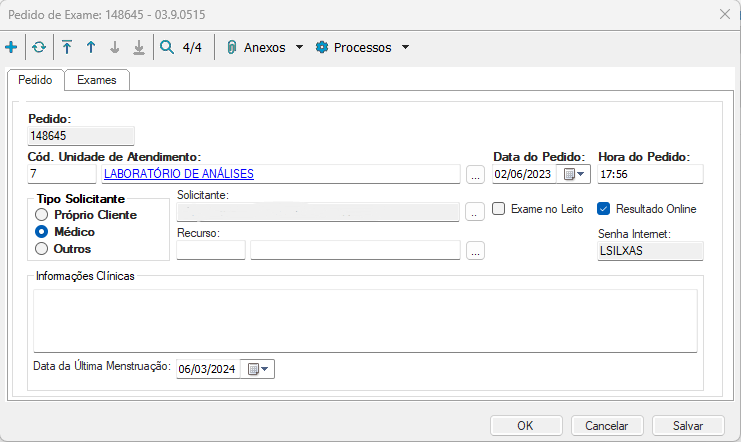Image resolution: width=741 pixels, height=442 pixels.
Task: Click the blue plus add-new icon
Action: (11, 47)
